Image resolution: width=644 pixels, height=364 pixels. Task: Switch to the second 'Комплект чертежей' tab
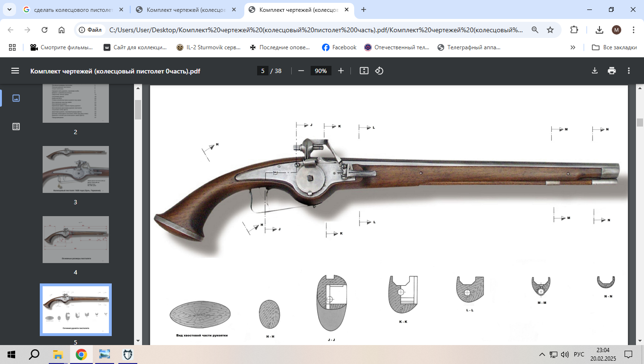click(x=184, y=9)
